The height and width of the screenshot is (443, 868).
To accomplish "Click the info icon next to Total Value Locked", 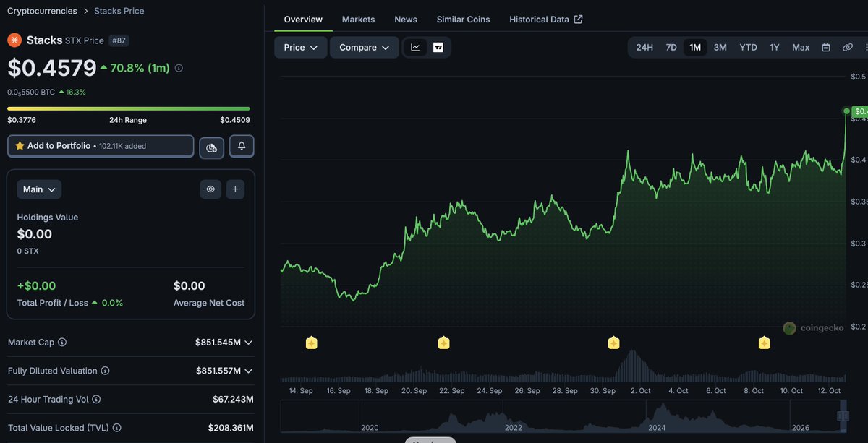I will click(x=116, y=428).
